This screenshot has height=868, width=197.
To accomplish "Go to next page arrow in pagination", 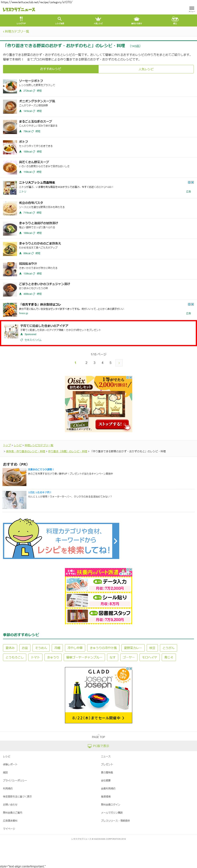I will click(119, 363).
